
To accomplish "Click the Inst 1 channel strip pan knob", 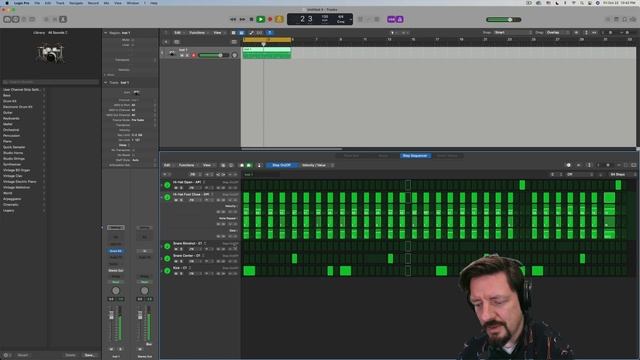I will [x=116, y=291].
